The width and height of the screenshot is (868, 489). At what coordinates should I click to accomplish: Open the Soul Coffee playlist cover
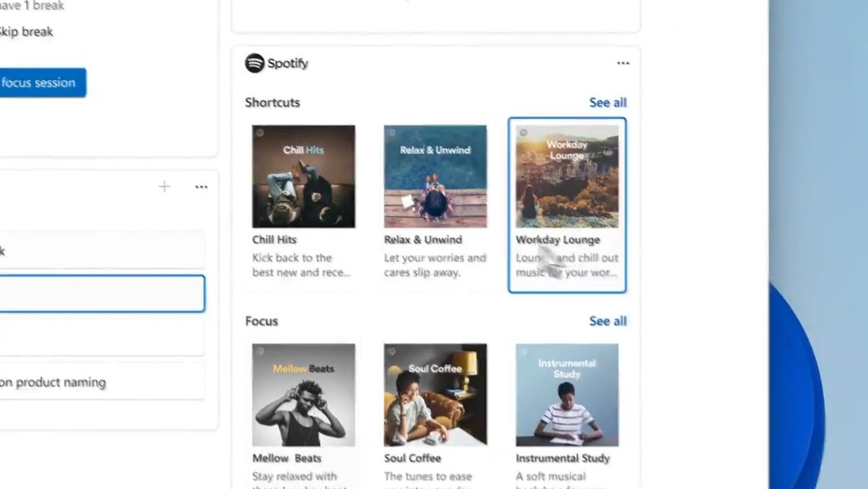pos(435,394)
